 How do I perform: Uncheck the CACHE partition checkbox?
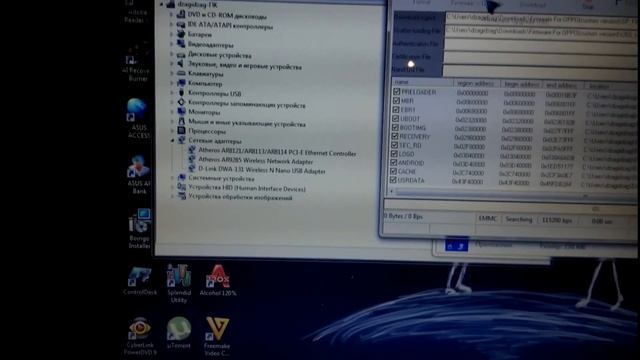pyautogui.click(x=393, y=171)
